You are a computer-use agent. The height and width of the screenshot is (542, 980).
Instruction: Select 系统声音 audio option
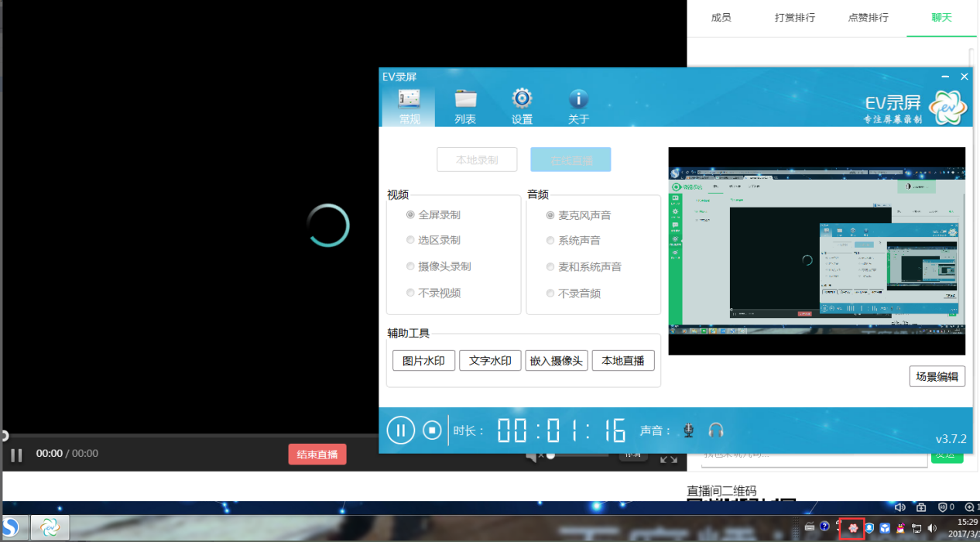tap(574, 241)
